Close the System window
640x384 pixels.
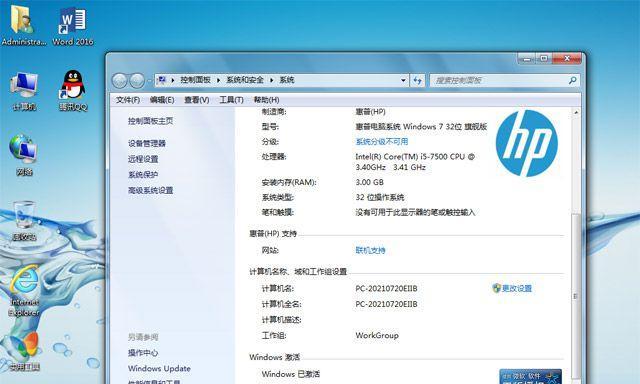(567, 59)
